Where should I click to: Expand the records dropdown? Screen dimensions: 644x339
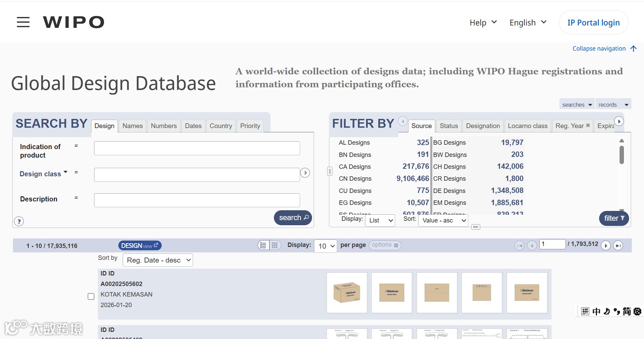[613, 105]
